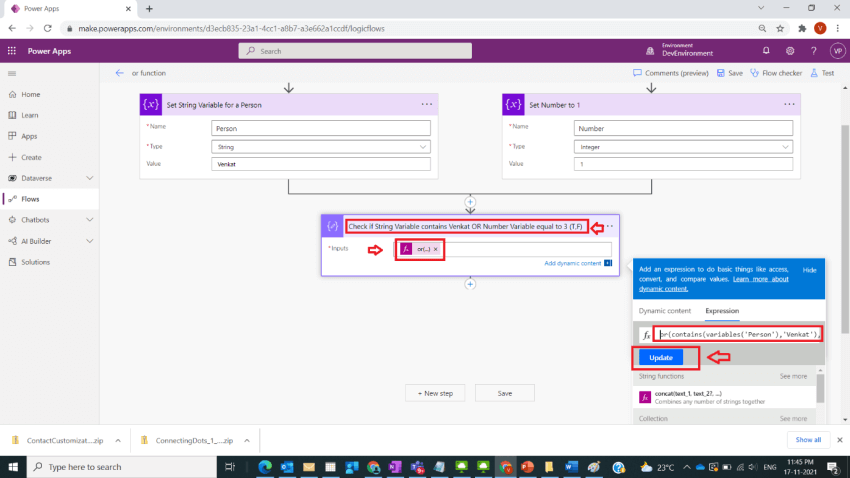The height and width of the screenshot is (478, 850).
Task: Click the expression formula input box
Action: pyautogui.click(x=737, y=334)
